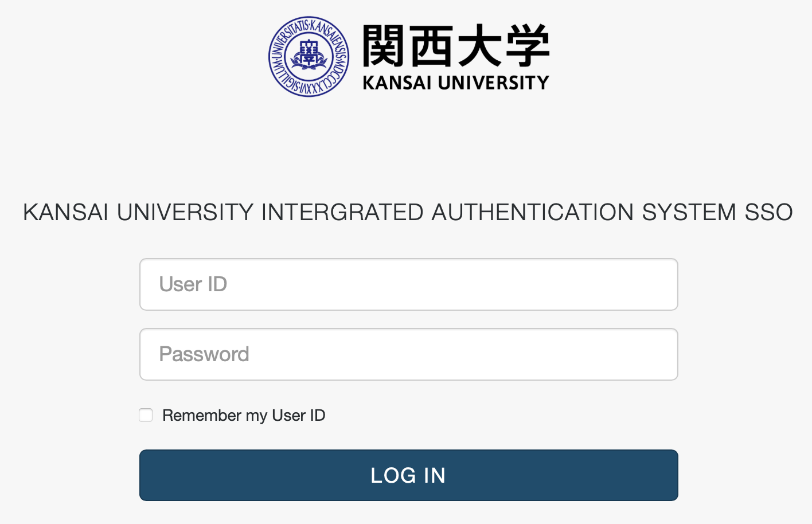This screenshot has height=524, width=812.
Task: Enable the Remember my User ID checkbox
Action: coord(146,415)
